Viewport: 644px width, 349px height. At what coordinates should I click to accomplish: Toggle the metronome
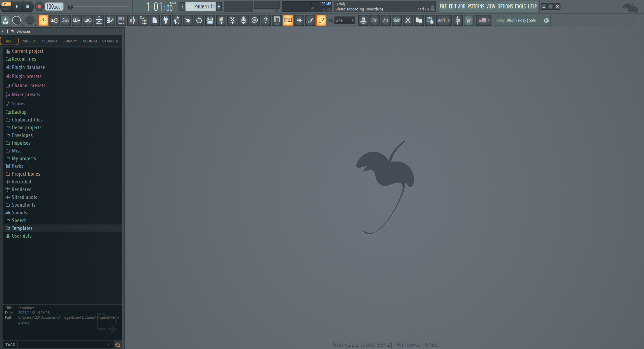click(x=43, y=21)
